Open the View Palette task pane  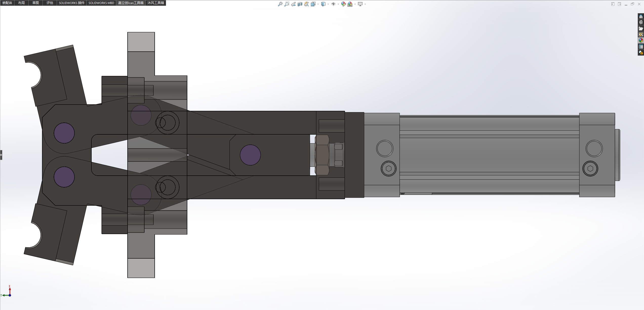point(641,35)
